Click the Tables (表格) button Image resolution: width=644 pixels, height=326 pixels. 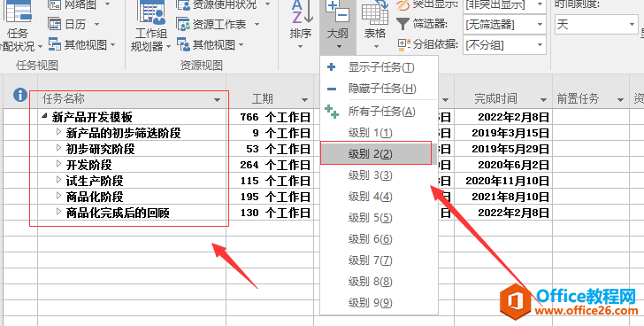pyautogui.click(x=374, y=26)
